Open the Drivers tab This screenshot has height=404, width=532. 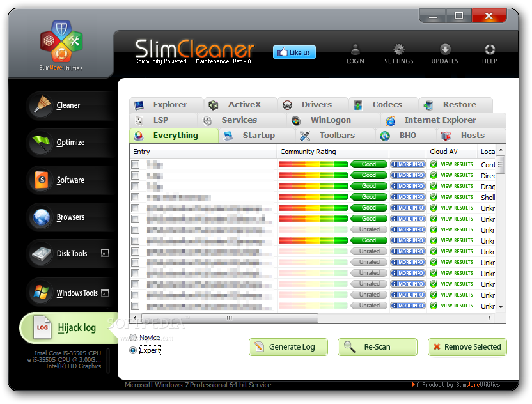click(x=313, y=105)
